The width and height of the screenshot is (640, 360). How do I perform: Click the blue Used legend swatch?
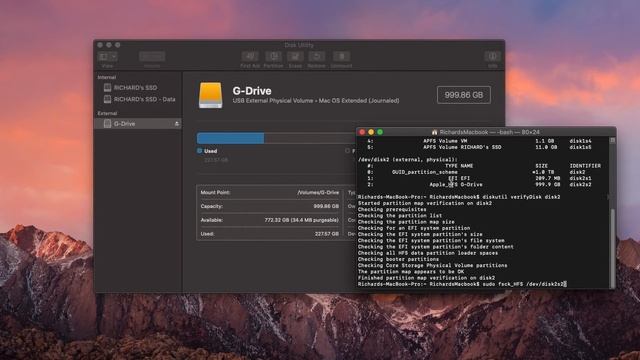200,151
